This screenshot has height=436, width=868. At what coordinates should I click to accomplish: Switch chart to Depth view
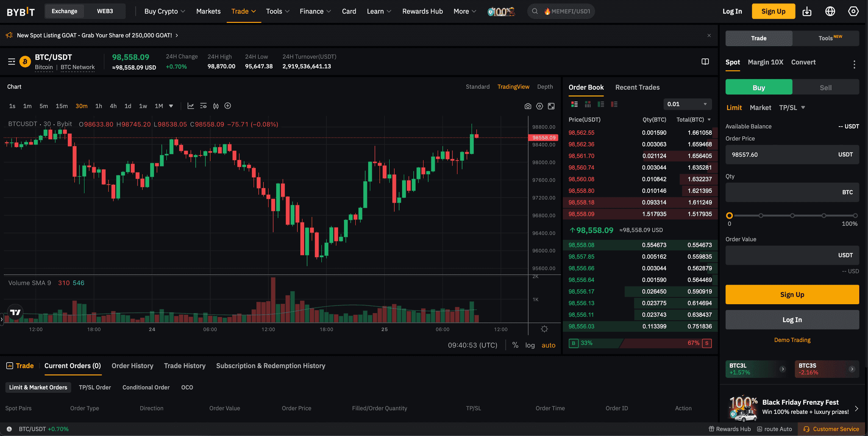click(545, 86)
